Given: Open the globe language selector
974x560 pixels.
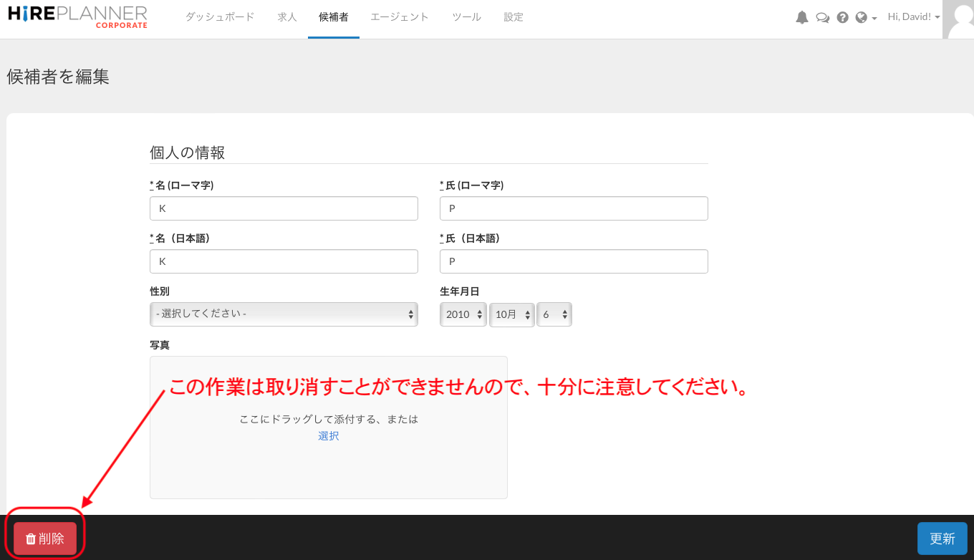Looking at the screenshot, I should [x=865, y=18].
